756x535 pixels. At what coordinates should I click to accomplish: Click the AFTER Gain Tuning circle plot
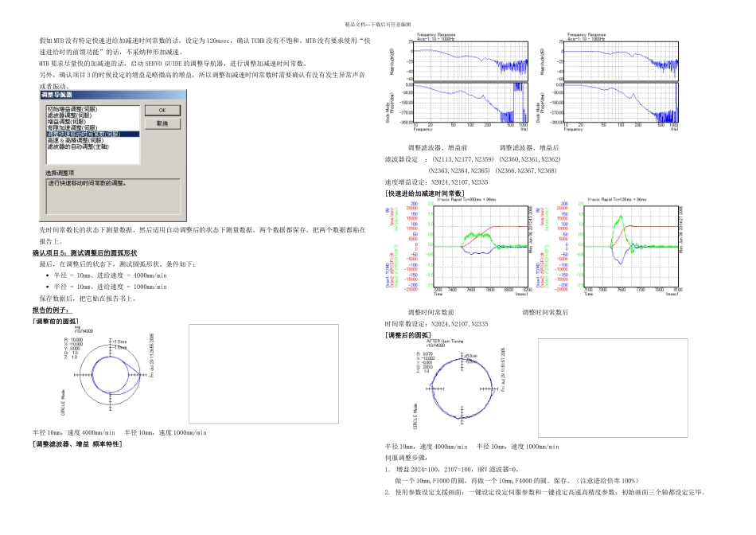459,385
